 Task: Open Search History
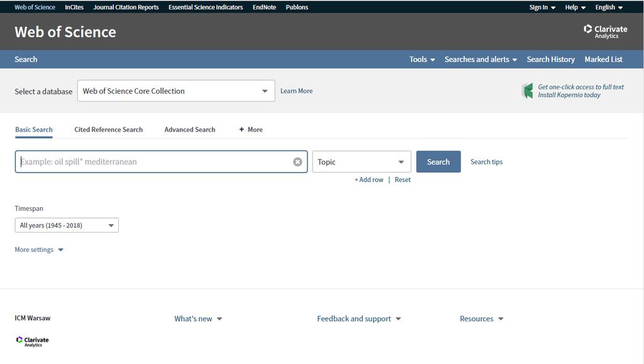pos(551,59)
